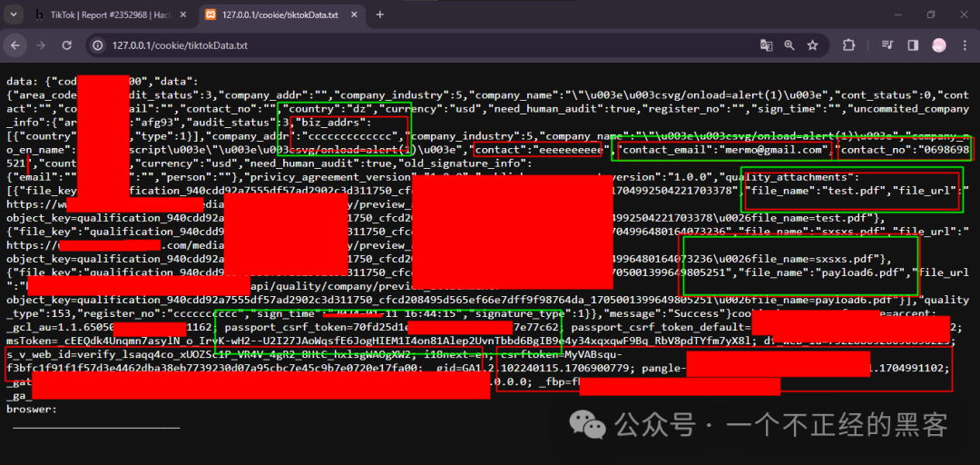
Task: Go back to previous page
Action: [15, 45]
